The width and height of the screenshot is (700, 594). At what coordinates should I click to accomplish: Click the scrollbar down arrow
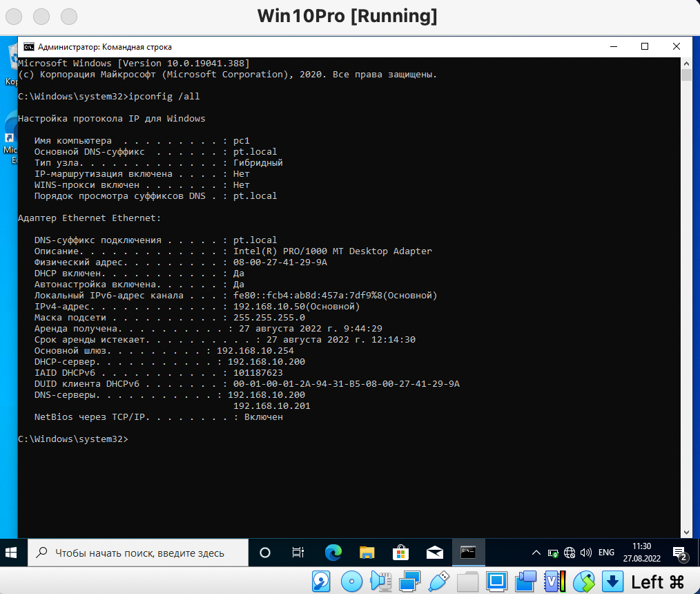(686, 533)
